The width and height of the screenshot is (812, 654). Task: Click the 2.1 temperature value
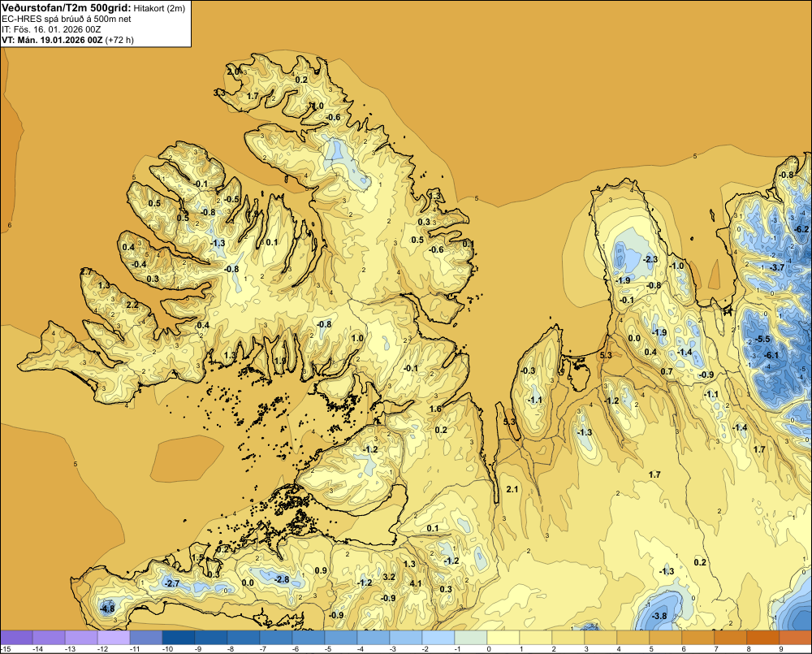click(512, 489)
